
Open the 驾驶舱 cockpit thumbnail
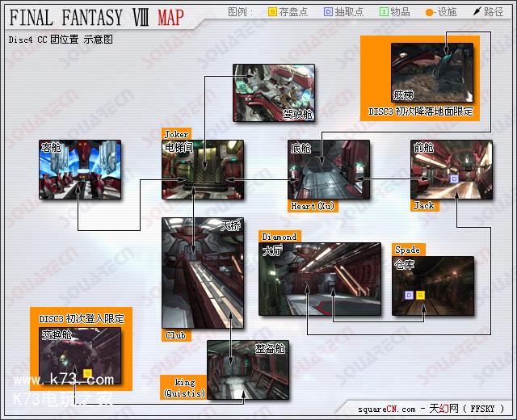point(267,90)
